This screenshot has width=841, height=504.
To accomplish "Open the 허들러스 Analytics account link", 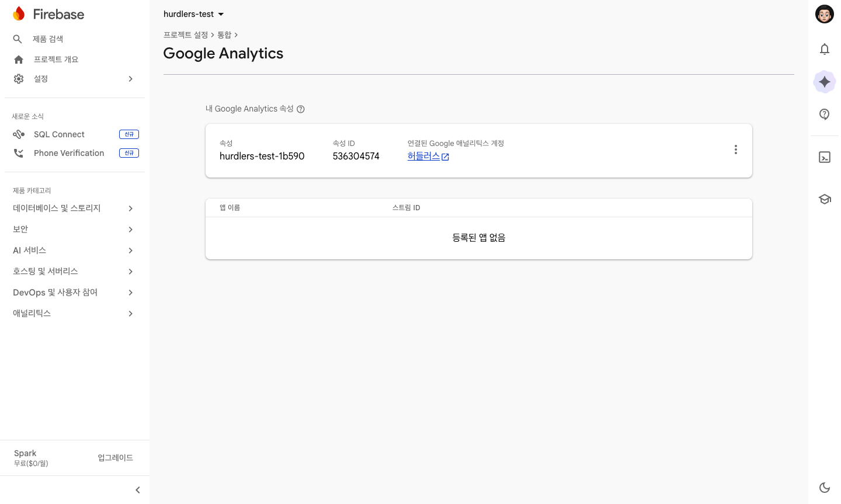I will tap(423, 156).
